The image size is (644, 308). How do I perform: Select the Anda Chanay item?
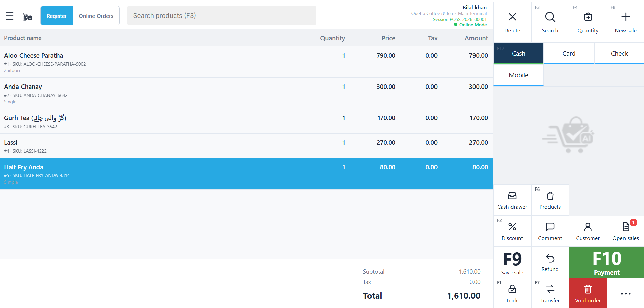click(x=247, y=94)
